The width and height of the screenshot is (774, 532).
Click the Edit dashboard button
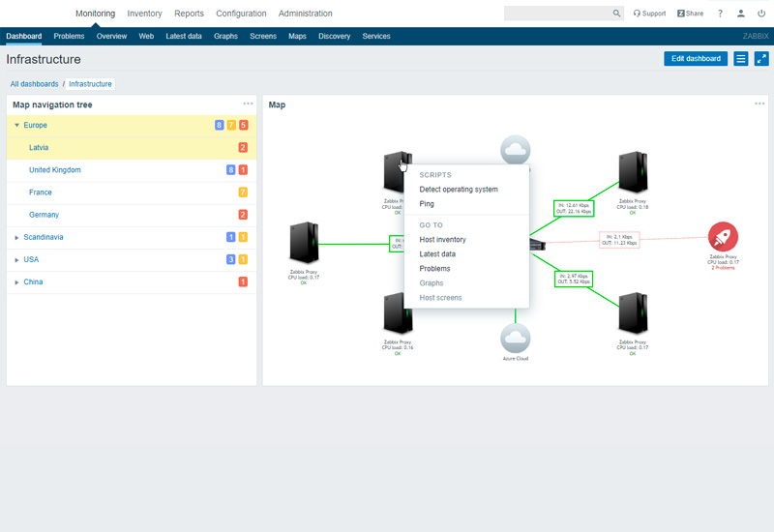[696, 59]
